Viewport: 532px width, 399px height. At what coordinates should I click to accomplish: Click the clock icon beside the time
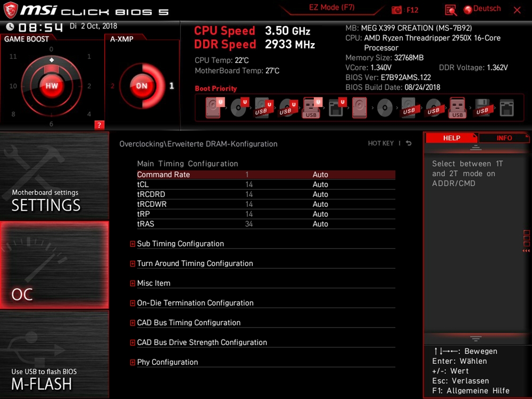(x=10, y=27)
